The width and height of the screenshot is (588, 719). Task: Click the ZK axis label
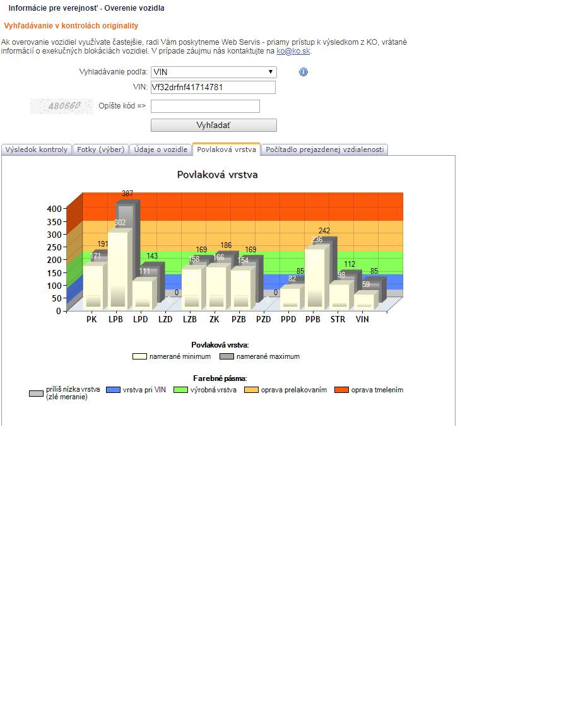pyautogui.click(x=215, y=319)
